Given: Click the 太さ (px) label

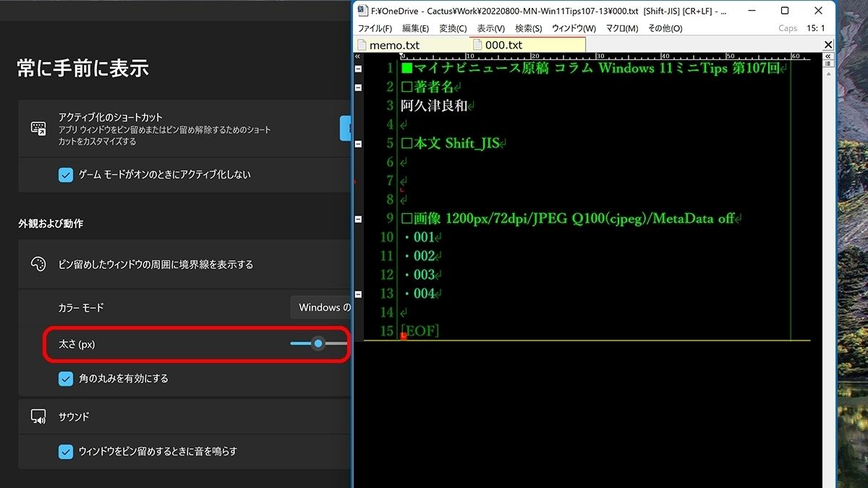Looking at the screenshot, I should 77,344.
